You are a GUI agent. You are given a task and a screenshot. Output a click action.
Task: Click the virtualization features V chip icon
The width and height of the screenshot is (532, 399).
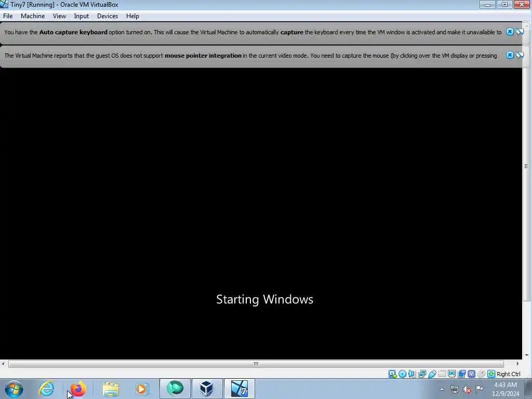[471, 374]
